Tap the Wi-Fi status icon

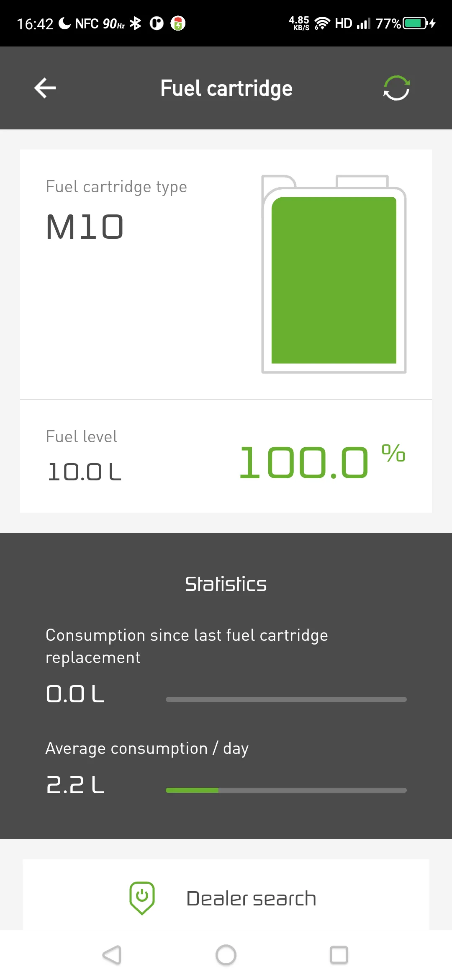[x=322, y=23]
